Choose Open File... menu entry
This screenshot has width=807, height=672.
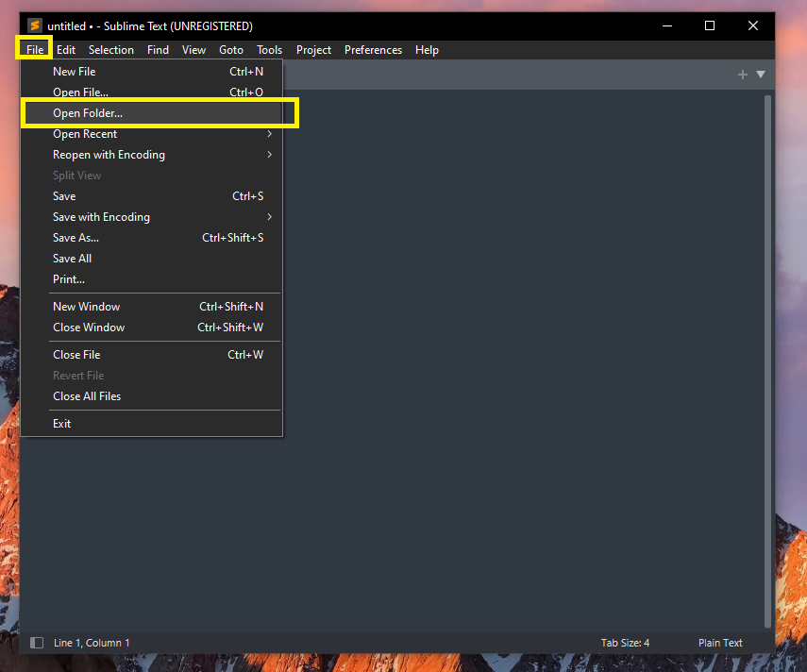(x=152, y=92)
